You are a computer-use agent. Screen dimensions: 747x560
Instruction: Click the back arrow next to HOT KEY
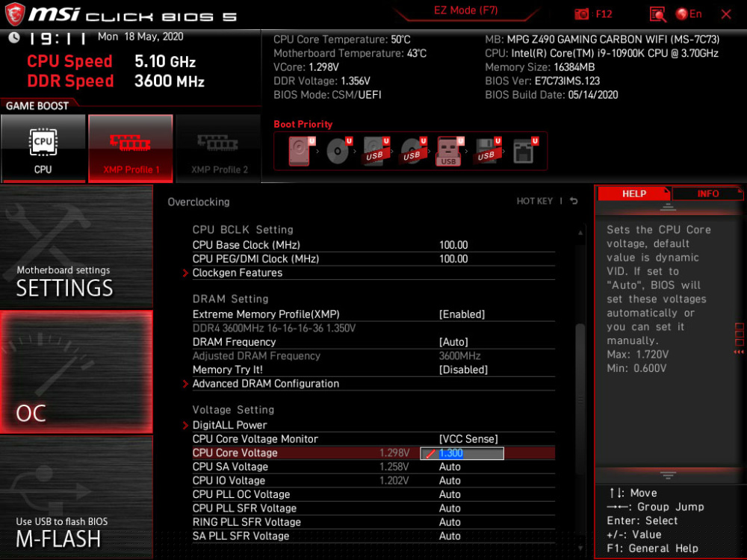[574, 201]
